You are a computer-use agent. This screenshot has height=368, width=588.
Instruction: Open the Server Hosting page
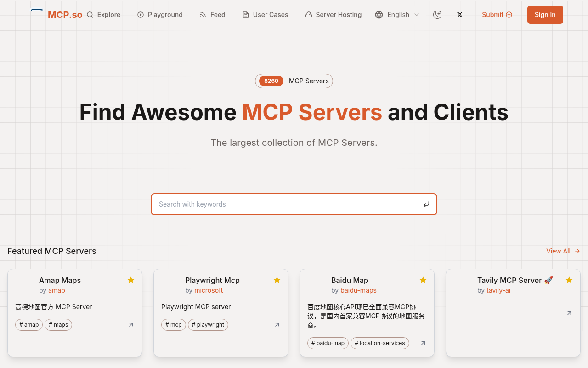[x=333, y=15]
